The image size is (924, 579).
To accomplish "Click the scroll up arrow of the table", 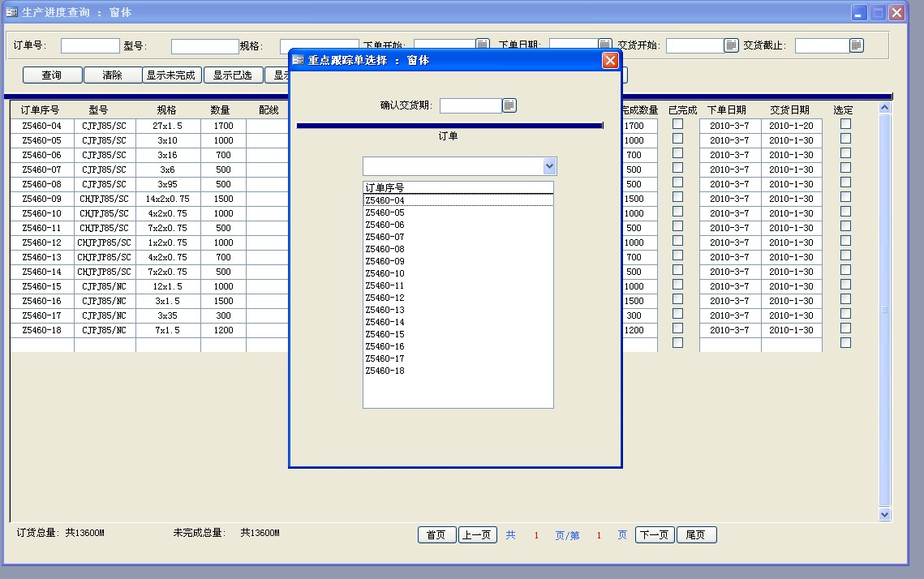I will tap(884, 108).
